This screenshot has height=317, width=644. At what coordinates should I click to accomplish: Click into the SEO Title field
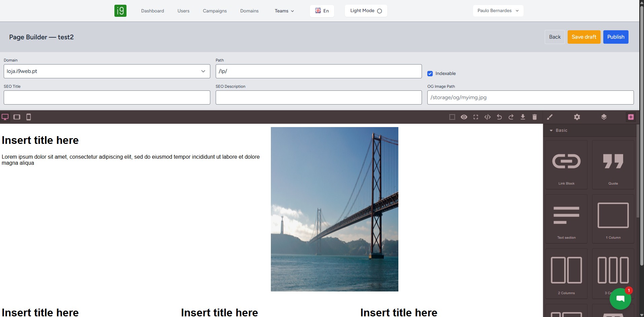(107, 97)
